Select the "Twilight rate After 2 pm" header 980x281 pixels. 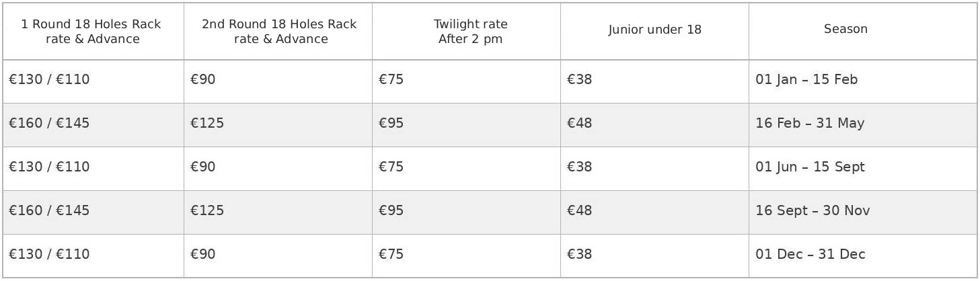tap(470, 32)
